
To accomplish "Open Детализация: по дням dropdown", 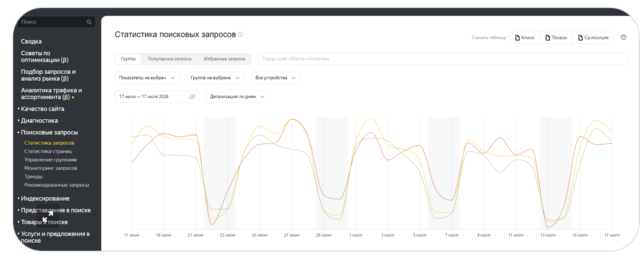I will click(237, 97).
